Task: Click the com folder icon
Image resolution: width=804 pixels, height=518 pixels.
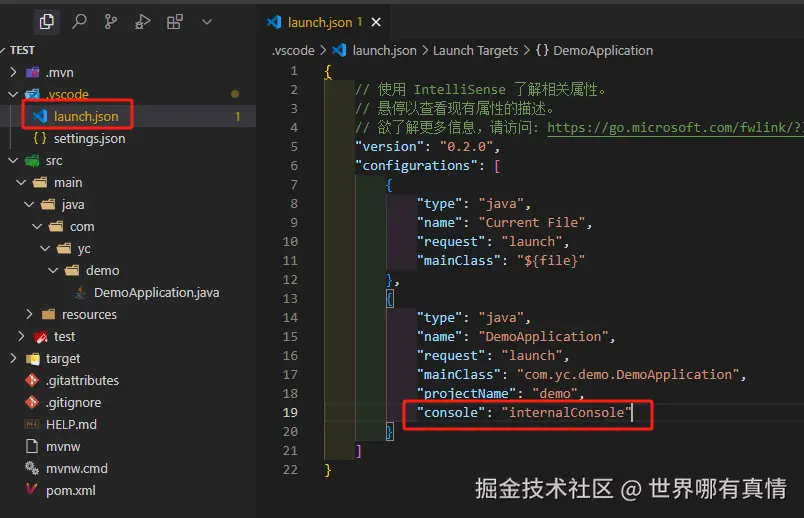Action: pyautogui.click(x=56, y=226)
